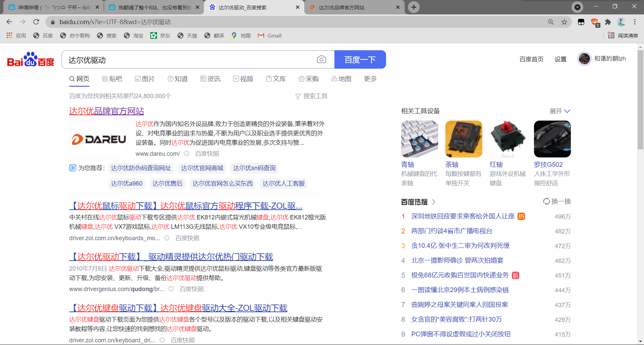
Task: Click the Baidu logo
Action: click(x=31, y=59)
